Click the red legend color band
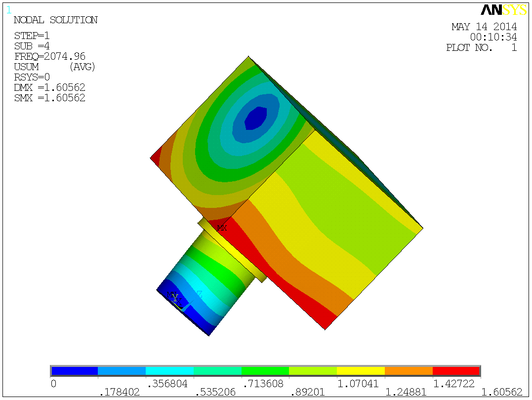The width and height of the screenshot is (532, 400). (456, 371)
